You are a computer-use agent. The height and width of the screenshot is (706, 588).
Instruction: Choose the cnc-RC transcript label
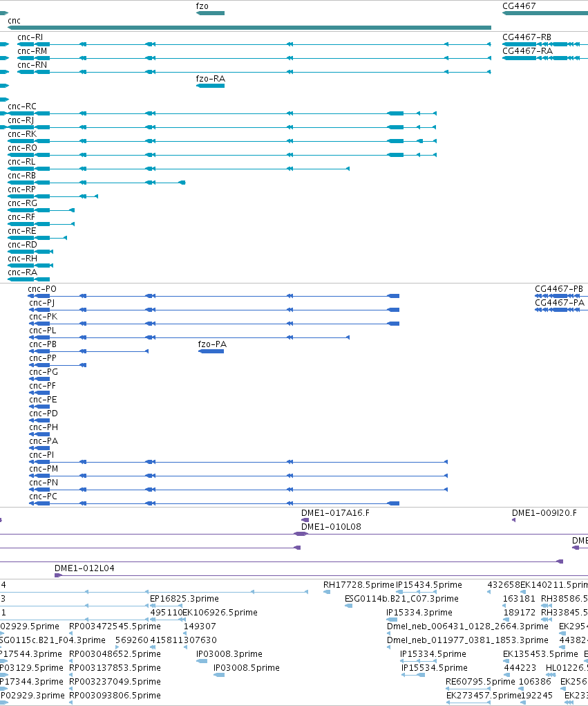22,106
